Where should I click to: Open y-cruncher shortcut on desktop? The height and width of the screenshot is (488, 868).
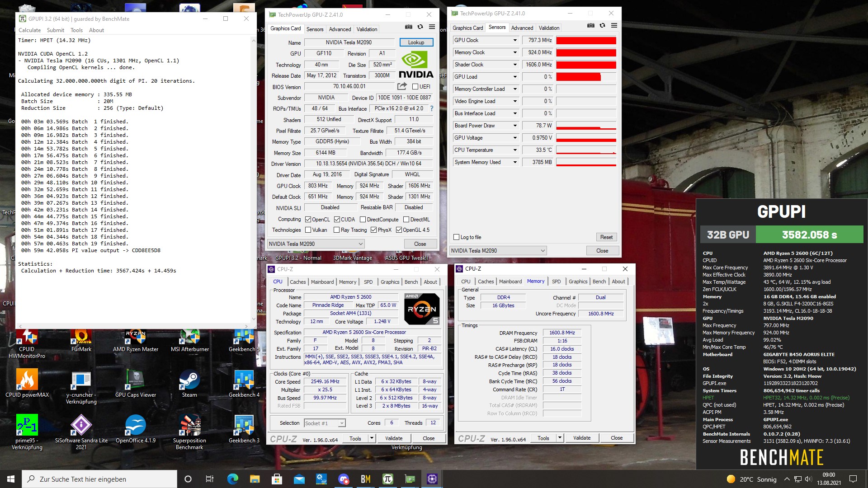tap(81, 387)
